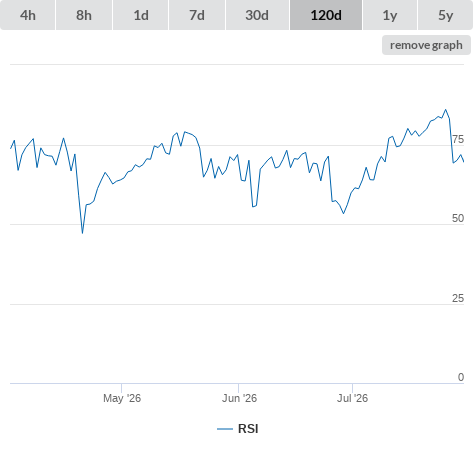Click the lowest RSI dip before May
The height and width of the screenshot is (455, 474).
click(x=82, y=233)
